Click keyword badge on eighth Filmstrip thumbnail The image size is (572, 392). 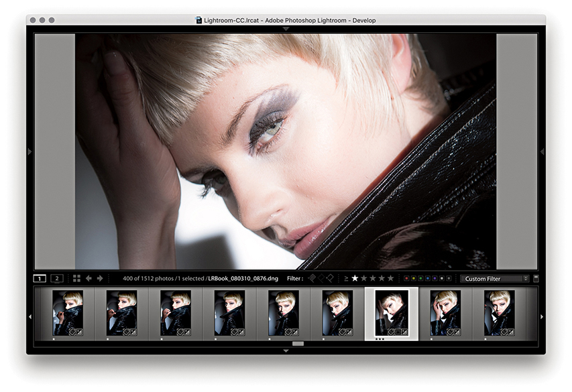tap(451, 332)
